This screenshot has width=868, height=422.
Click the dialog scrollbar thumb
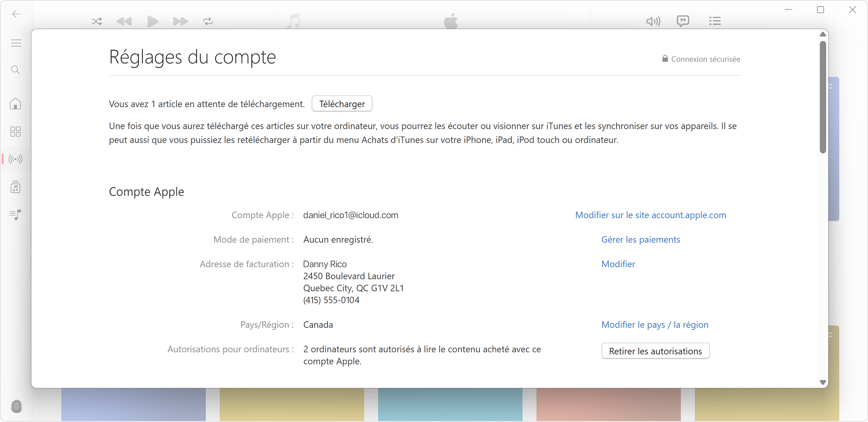click(823, 97)
